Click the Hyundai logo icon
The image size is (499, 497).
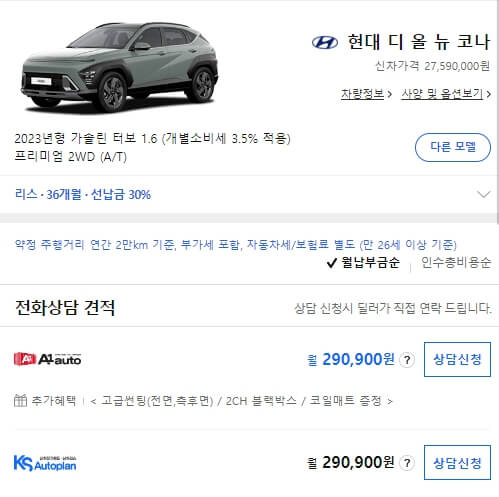[x=325, y=43]
